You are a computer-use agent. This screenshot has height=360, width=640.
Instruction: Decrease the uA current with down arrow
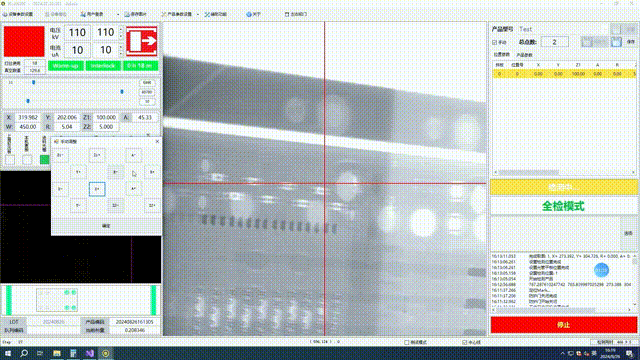click(x=120, y=53)
